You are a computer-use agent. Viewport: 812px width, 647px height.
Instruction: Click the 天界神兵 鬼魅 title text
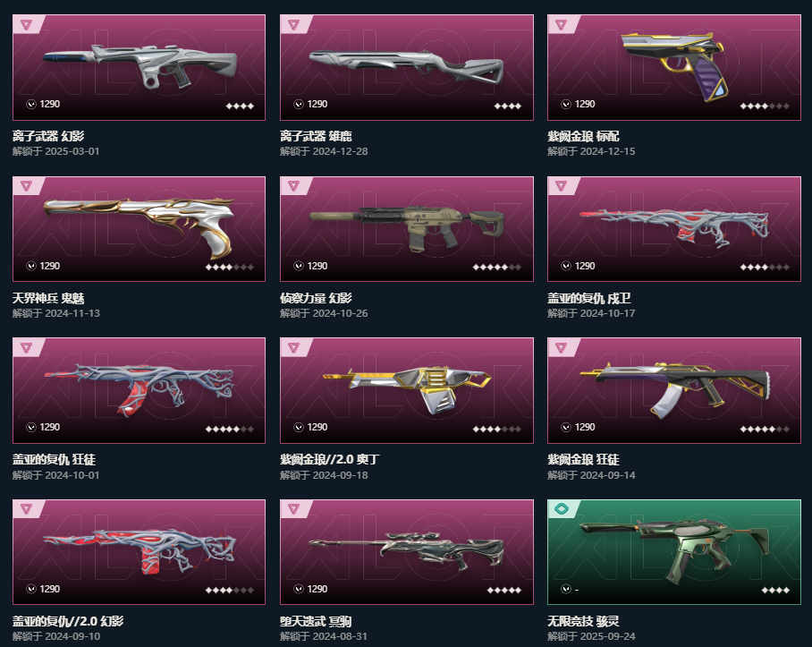coord(48,298)
